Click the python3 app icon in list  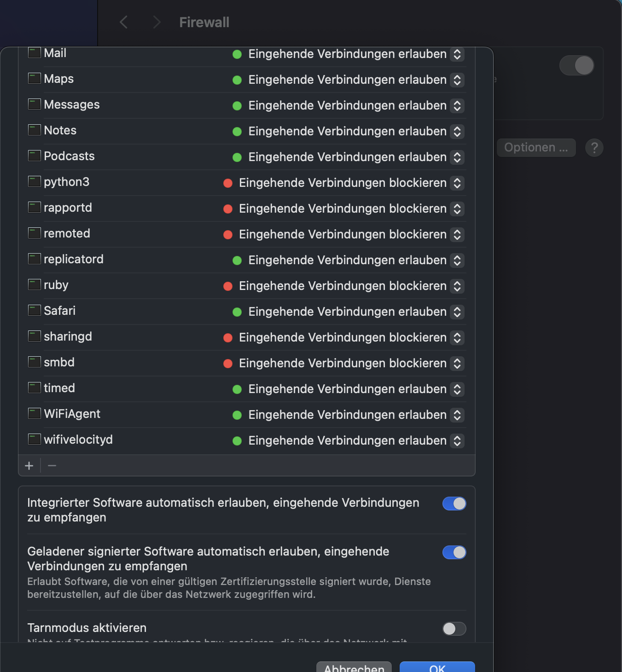(35, 182)
